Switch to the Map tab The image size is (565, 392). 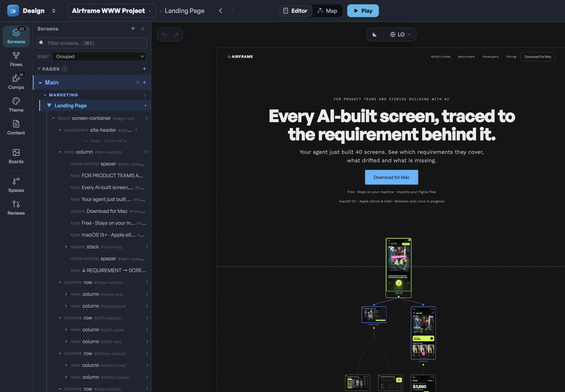(327, 11)
